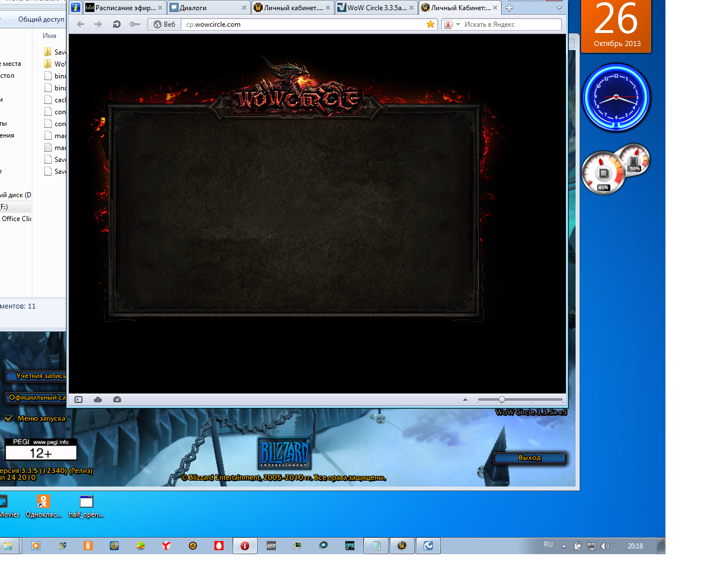Open the network tray icon
Viewport: 728px width, 582px height.
pyautogui.click(x=591, y=546)
